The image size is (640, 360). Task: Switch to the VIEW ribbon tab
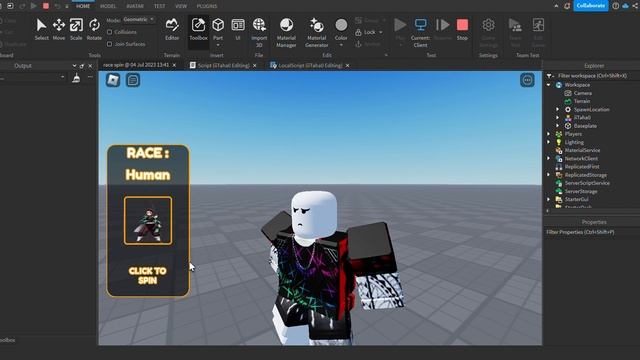tap(181, 6)
